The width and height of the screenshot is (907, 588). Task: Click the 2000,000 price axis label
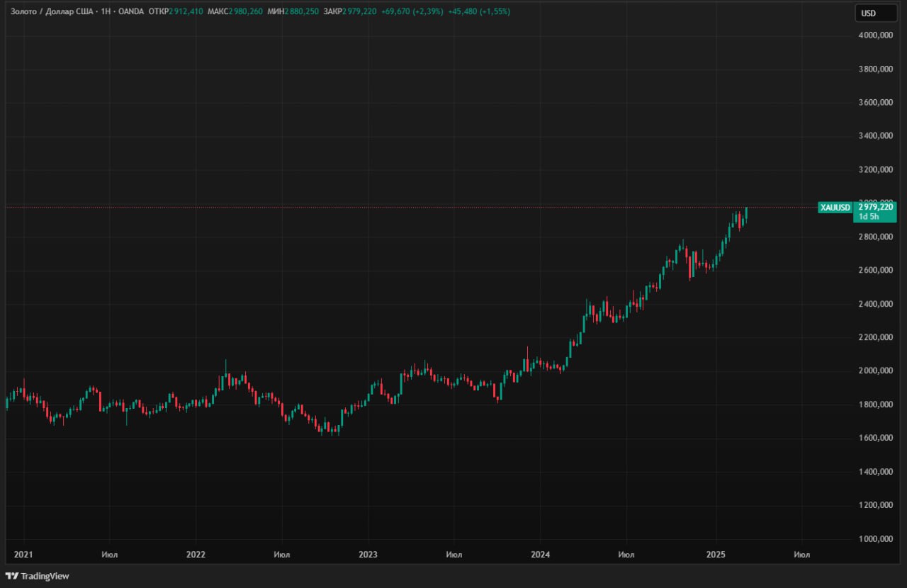[874, 371]
